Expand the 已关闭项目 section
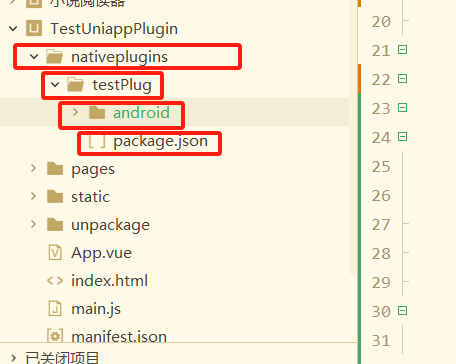The image size is (456, 364). (13, 358)
